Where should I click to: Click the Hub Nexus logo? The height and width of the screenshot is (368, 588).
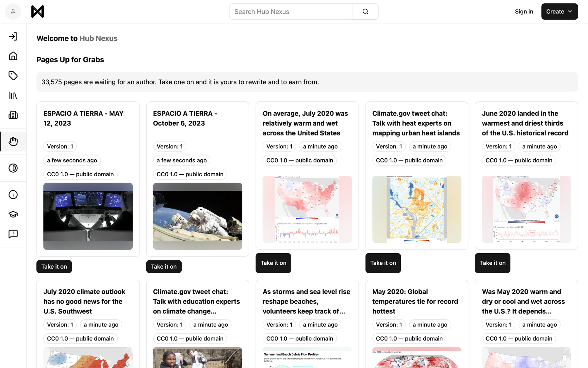[x=38, y=11]
